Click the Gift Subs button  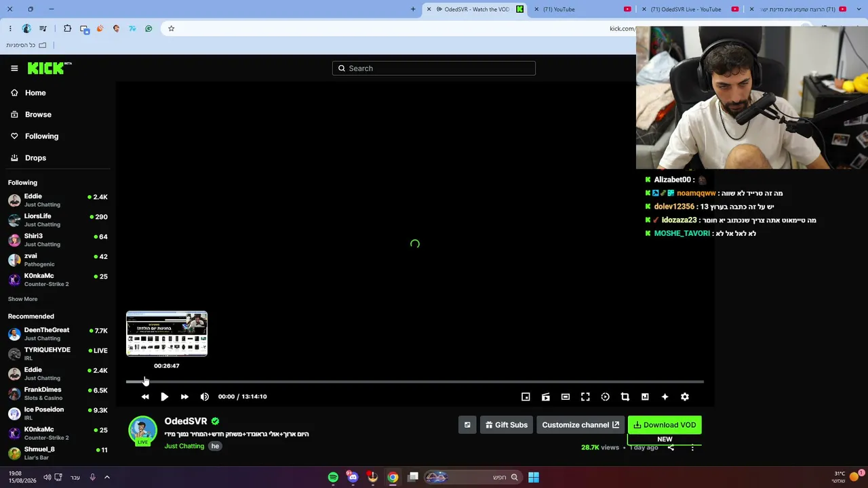point(507,425)
